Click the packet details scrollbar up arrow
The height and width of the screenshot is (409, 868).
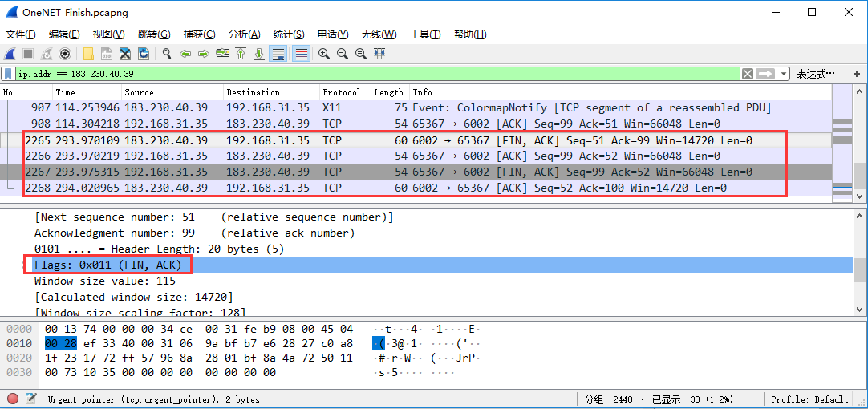(x=859, y=216)
